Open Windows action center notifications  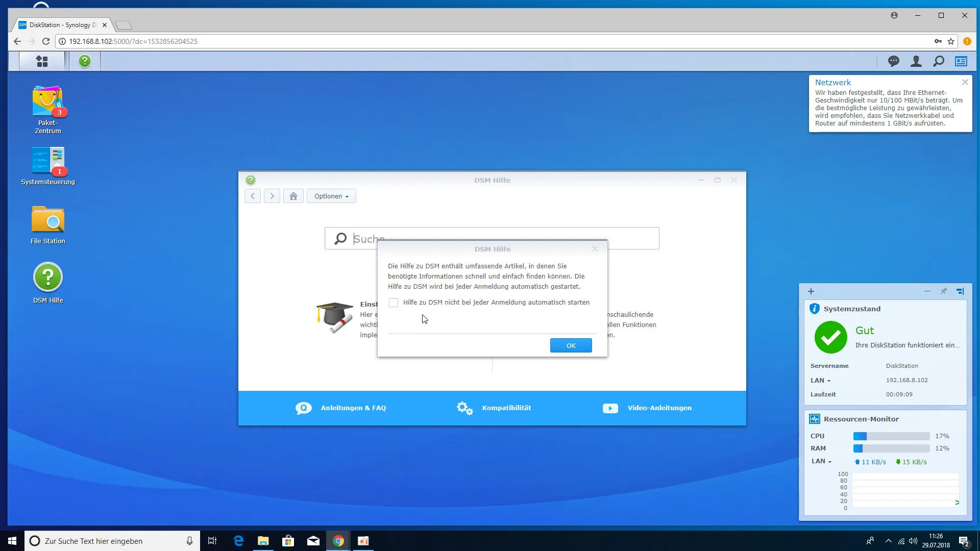[964, 541]
